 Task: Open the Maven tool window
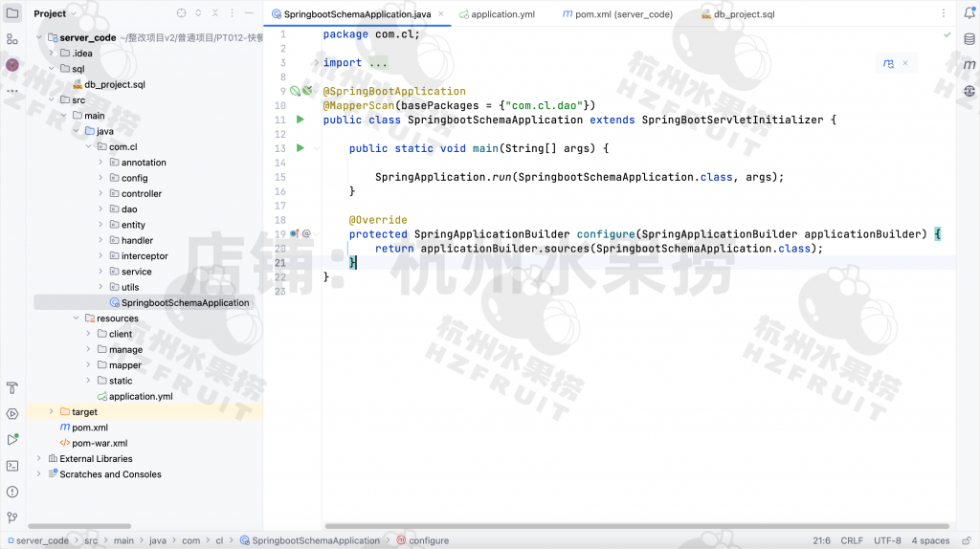tap(969, 65)
